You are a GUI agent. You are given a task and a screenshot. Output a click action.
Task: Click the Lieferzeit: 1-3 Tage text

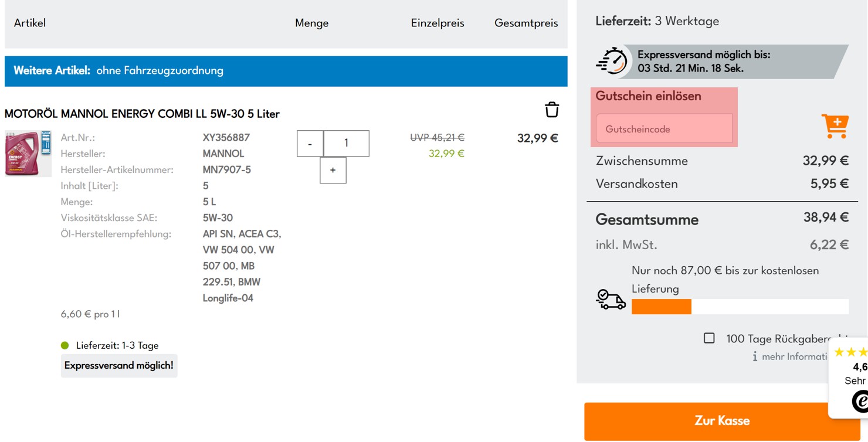click(x=117, y=345)
